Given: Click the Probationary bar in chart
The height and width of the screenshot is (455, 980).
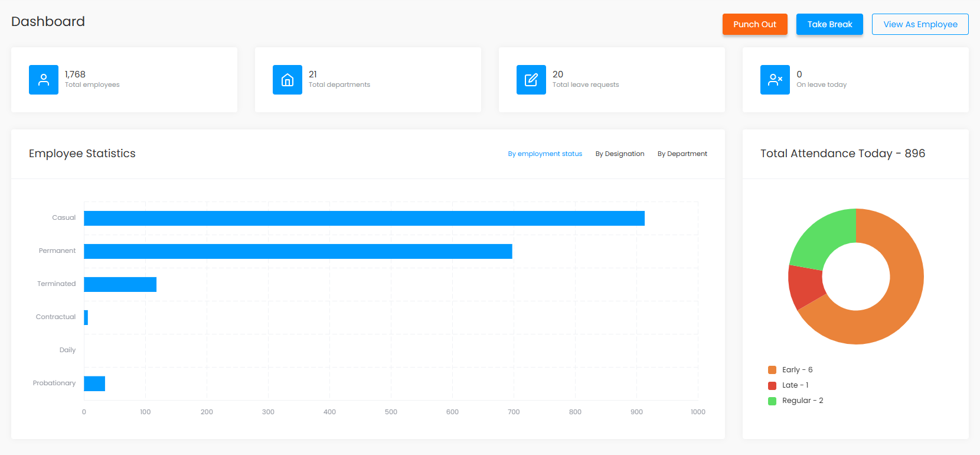Looking at the screenshot, I should click(x=94, y=383).
